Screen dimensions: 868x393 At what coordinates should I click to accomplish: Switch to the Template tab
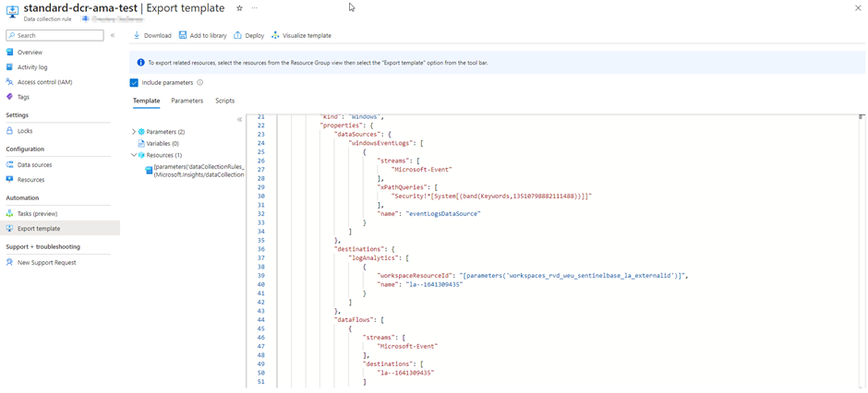click(147, 101)
